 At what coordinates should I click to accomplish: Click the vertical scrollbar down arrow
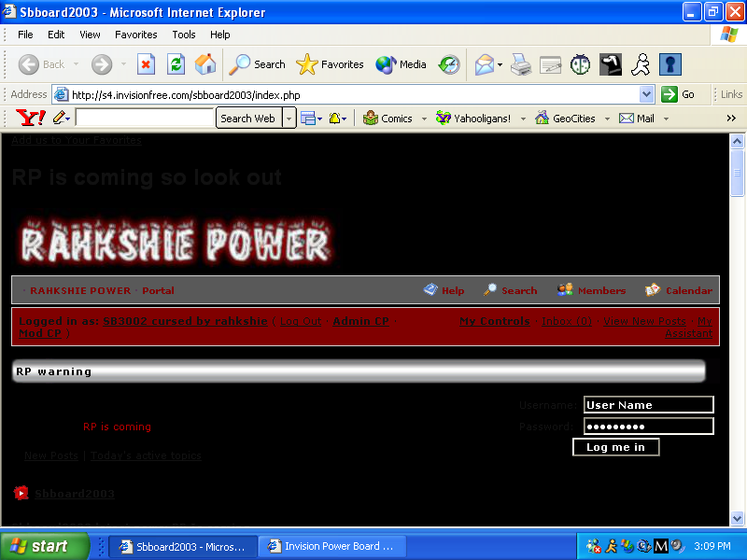coord(737,518)
